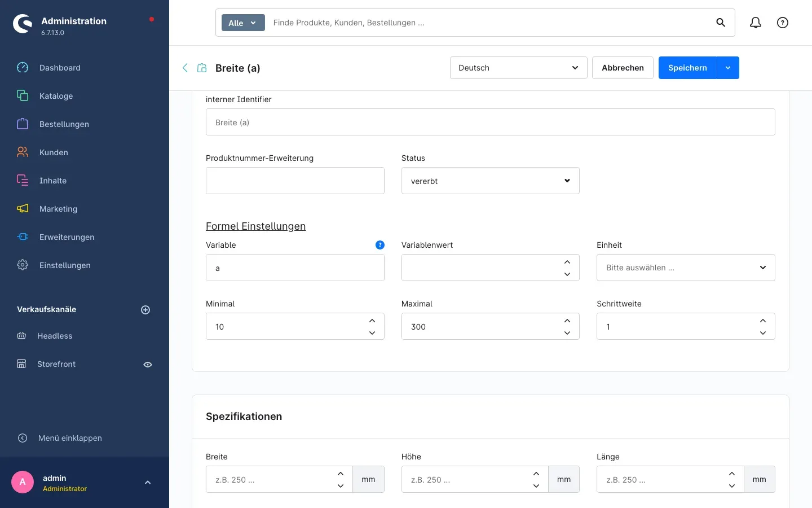This screenshot has height=508, width=812.
Task: Increase the Länge specification value
Action: coord(732,474)
